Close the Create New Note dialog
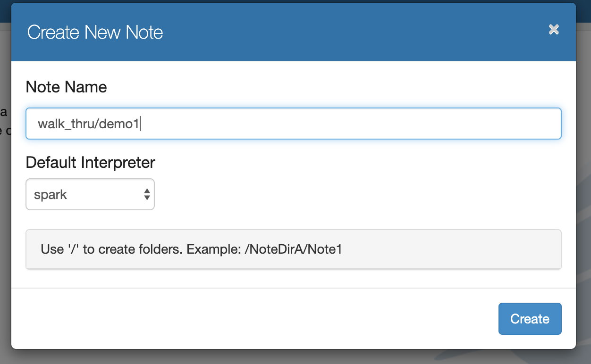Image resolution: width=591 pixels, height=364 pixels. [x=554, y=30]
